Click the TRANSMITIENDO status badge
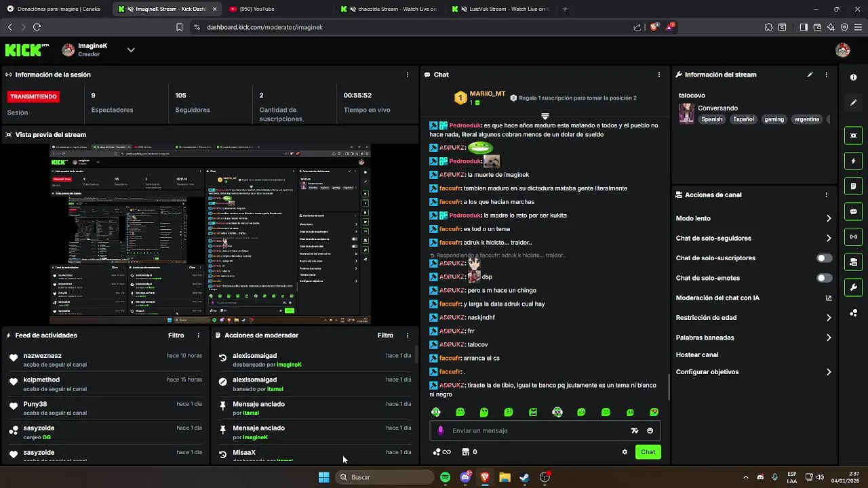 coord(34,97)
